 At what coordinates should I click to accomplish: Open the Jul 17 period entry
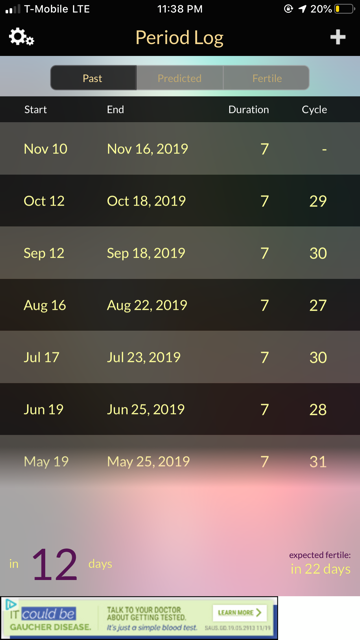click(180, 357)
